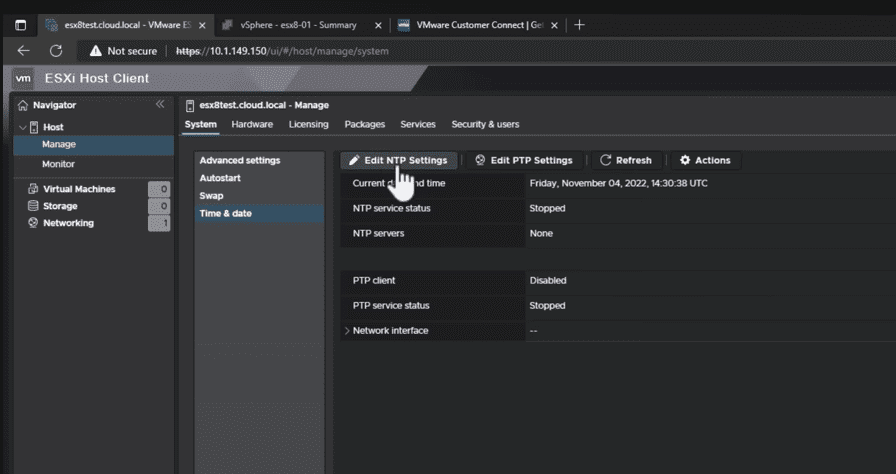Open the Services tab
This screenshot has width=896, height=474.
[x=418, y=124]
